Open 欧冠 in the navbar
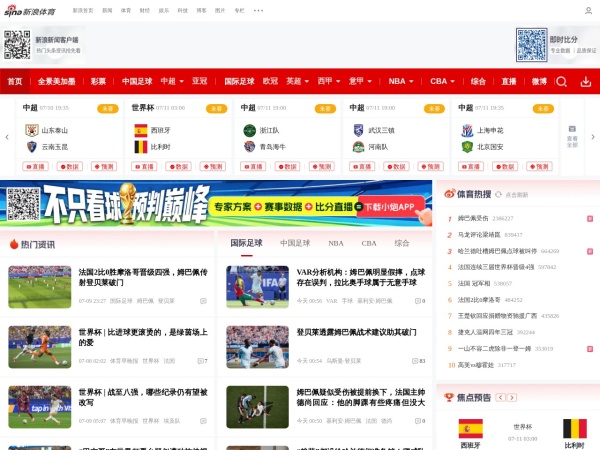 click(x=270, y=81)
